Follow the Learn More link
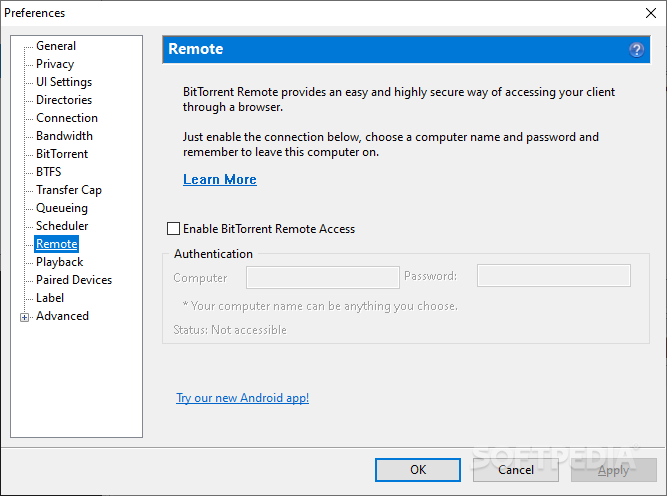The image size is (667, 496). (219, 180)
